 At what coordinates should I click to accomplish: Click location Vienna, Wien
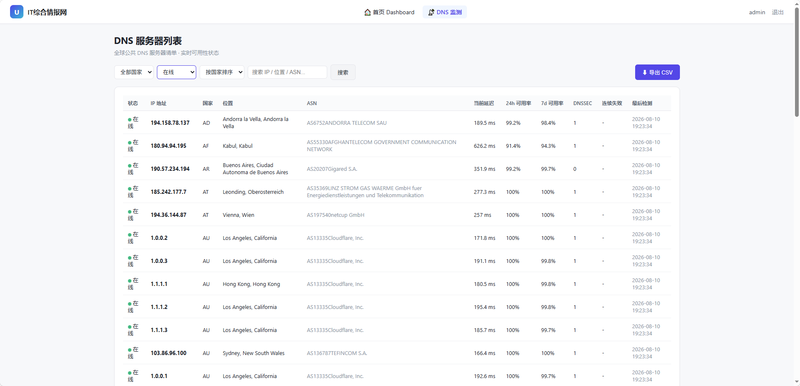click(x=239, y=215)
